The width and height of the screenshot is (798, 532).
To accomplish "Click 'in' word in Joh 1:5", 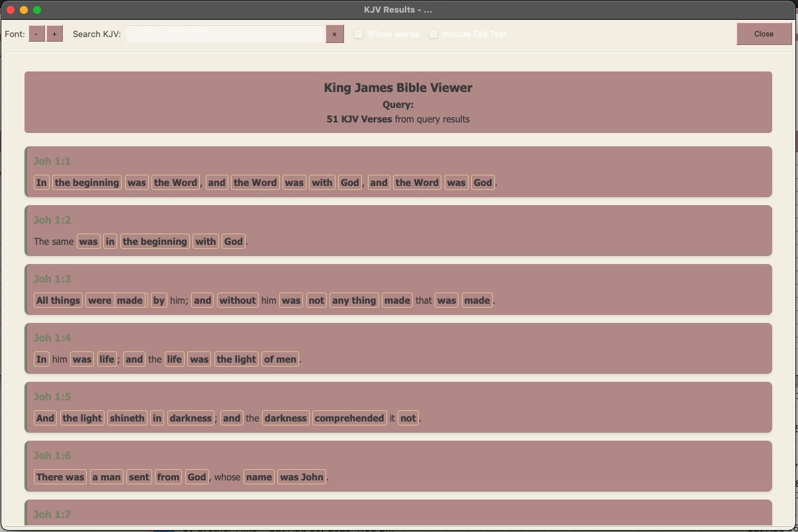I will click(157, 418).
